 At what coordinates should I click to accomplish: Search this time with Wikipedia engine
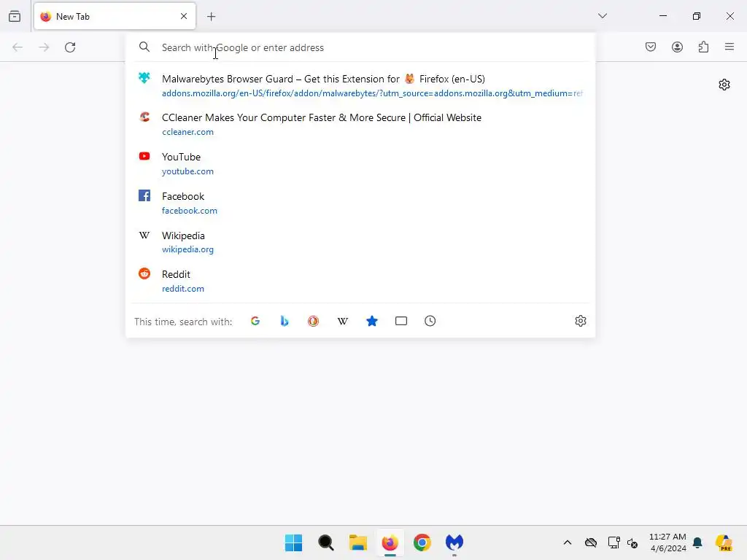(343, 321)
